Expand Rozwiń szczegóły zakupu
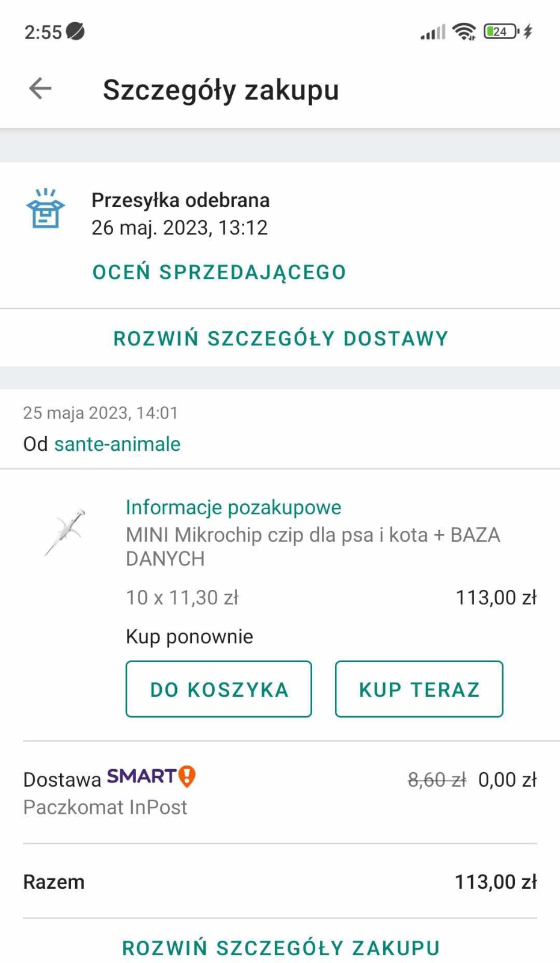Image resolution: width=560 pixels, height=963 pixels. (281, 948)
